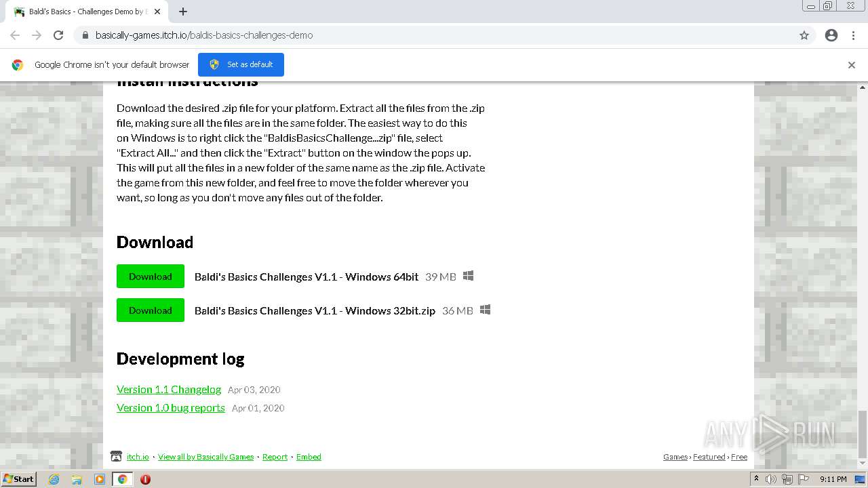Click the Chrome taskbar icon
This screenshot has height=488, width=868.
point(122,479)
